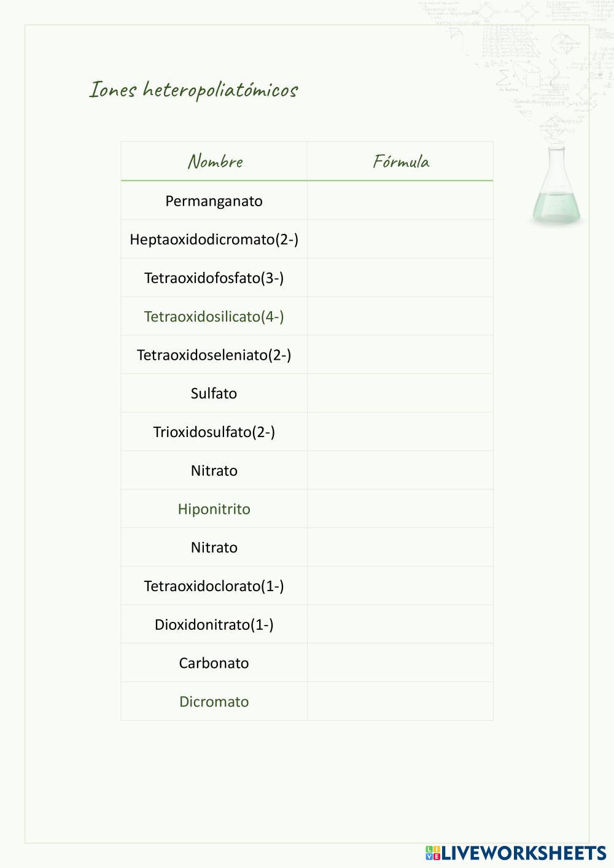Image resolution: width=614 pixels, height=868 pixels.
Task: Focus the Tetraoxidosilicato(4-) formula box
Action: click(x=400, y=317)
